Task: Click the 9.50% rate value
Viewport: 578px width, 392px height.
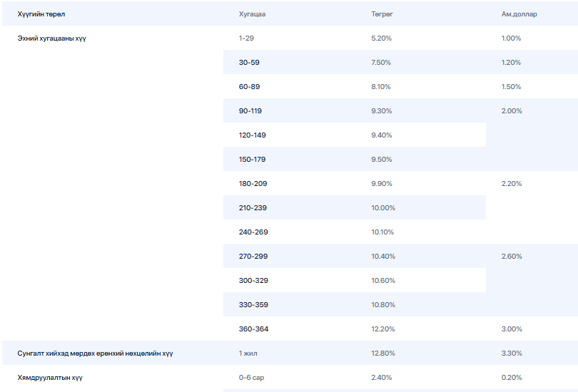Action: point(381,159)
